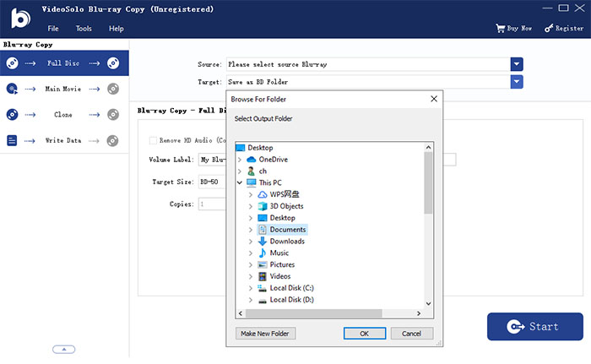Click the Downloads arrow icon
Image resolution: width=591 pixels, height=364 pixels.
click(263, 242)
